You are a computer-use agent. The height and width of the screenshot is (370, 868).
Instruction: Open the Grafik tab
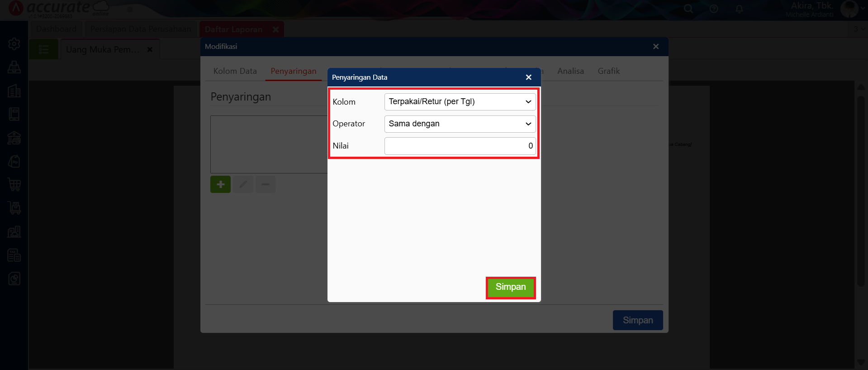pyautogui.click(x=608, y=71)
